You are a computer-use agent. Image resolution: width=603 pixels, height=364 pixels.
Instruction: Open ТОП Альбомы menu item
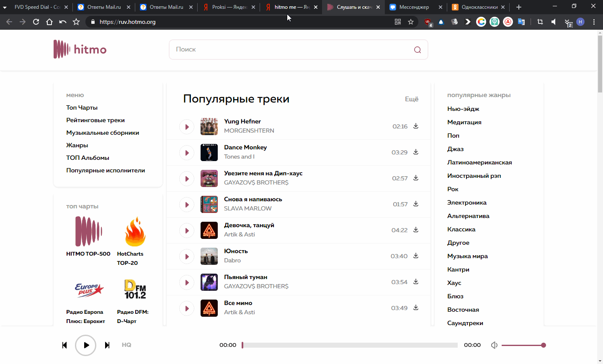click(x=88, y=158)
